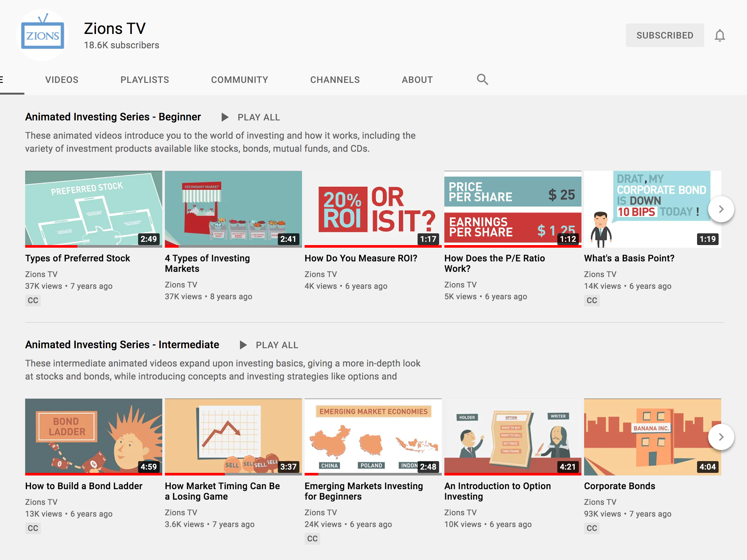Click Zions TV name under How Do You Measure ROI?
This screenshot has width=747, height=560.
click(x=321, y=274)
